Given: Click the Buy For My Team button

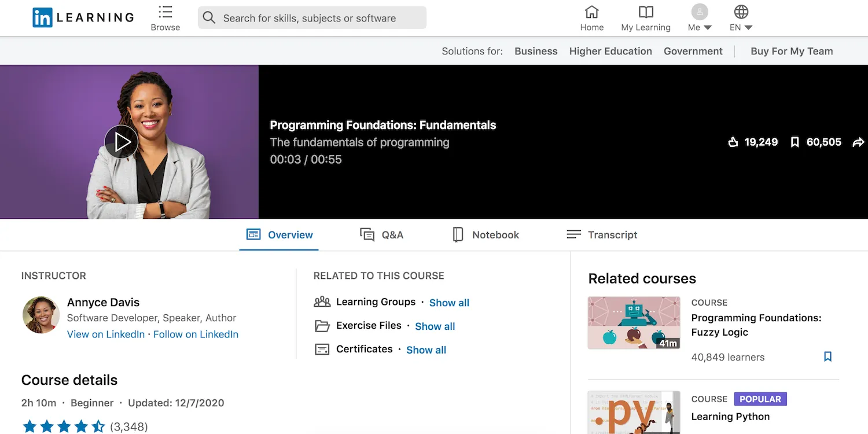Looking at the screenshot, I should [x=792, y=51].
